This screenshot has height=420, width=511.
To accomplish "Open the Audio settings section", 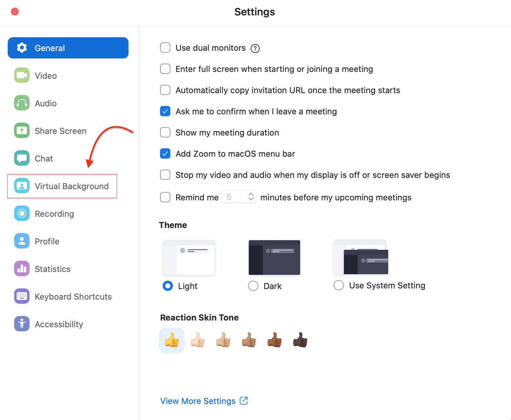I will [68, 103].
